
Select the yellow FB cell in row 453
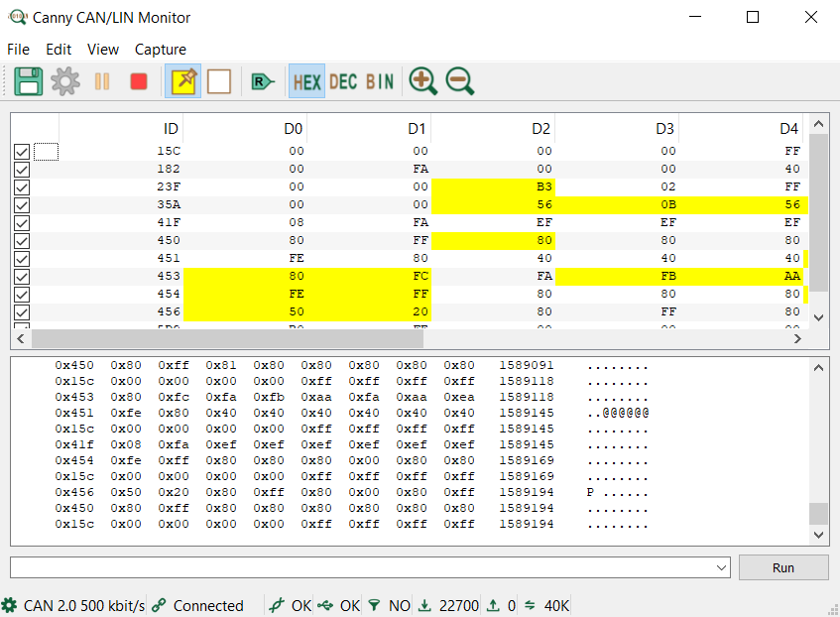[617, 276]
